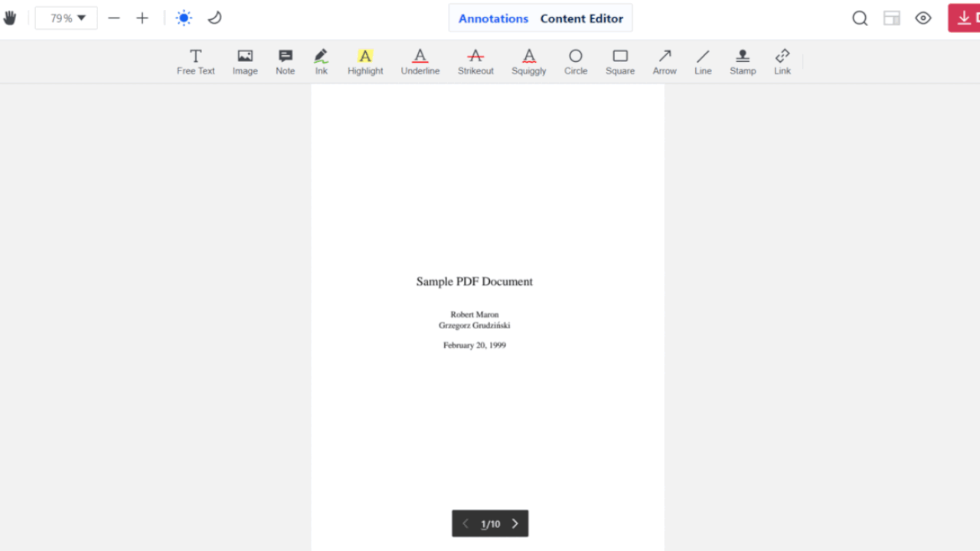Select the Note tool
Image resolution: width=980 pixels, height=551 pixels.
coord(286,62)
